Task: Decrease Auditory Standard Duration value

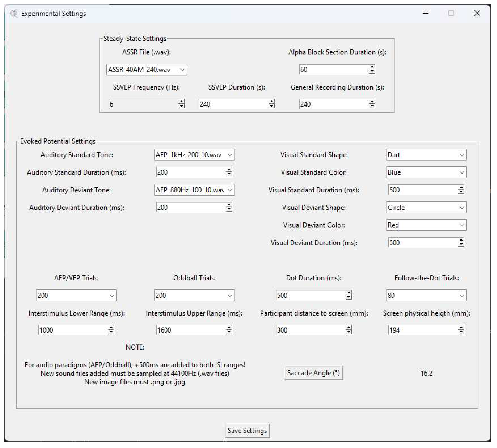Action: (229, 174)
